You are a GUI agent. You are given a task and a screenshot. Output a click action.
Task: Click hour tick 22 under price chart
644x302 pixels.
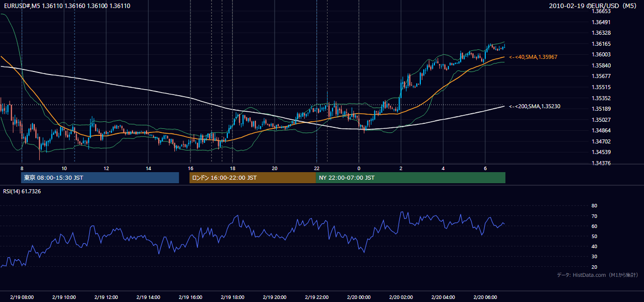(x=316, y=168)
